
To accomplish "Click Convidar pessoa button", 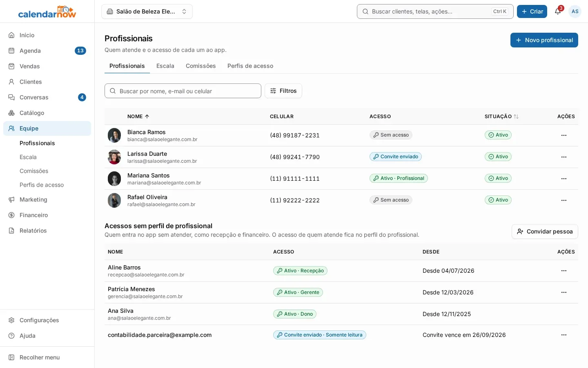I will (545, 231).
